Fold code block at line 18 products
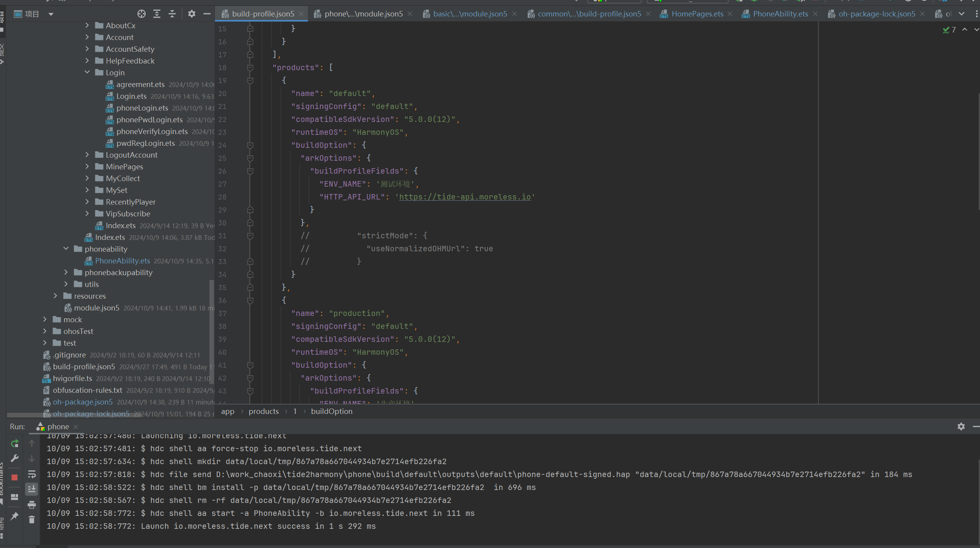This screenshot has height=548, width=980. point(250,67)
